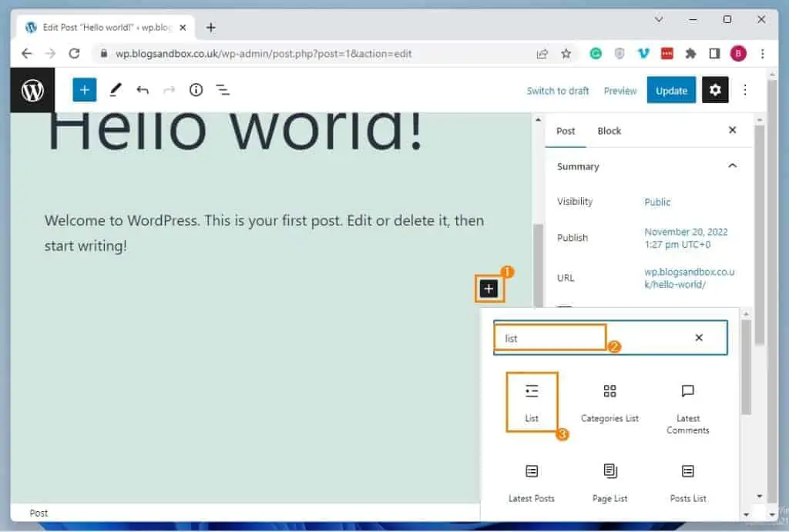789x532 pixels.
Task: Open the Options three-dot menu
Action: tap(744, 90)
